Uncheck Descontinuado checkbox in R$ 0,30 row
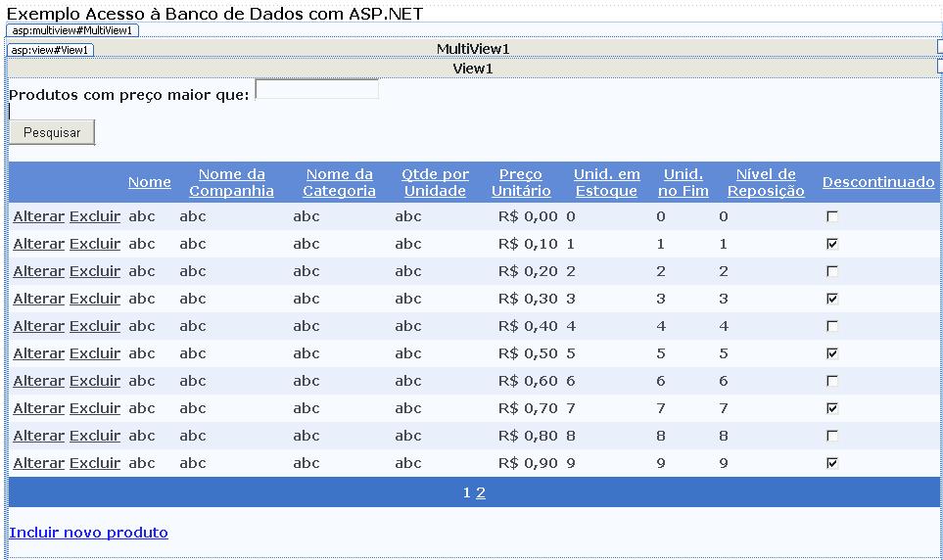Image resolution: width=943 pixels, height=560 pixels. [832, 299]
